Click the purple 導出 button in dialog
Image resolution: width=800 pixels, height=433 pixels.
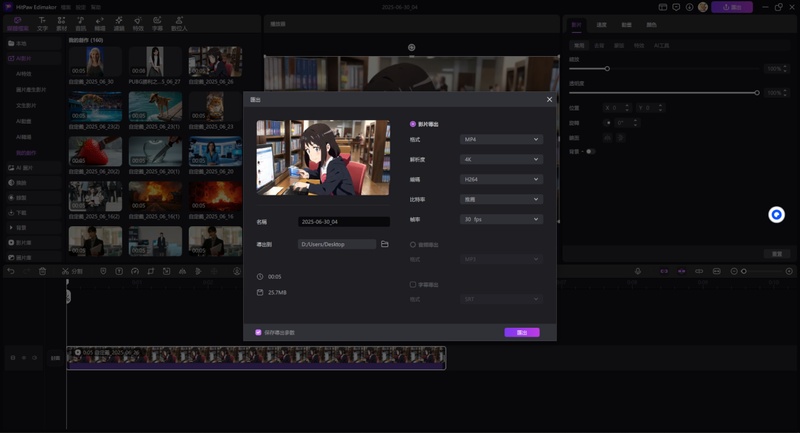coord(521,332)
